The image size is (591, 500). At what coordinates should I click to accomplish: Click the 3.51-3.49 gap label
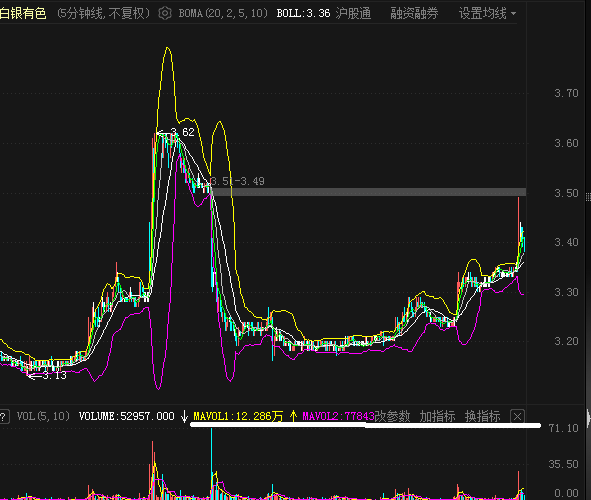(x=237, y=181)
